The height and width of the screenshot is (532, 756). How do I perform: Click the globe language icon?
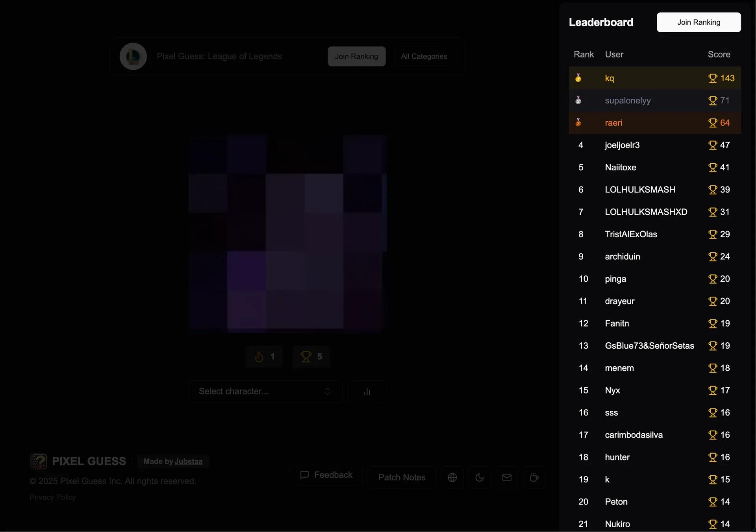452,477
